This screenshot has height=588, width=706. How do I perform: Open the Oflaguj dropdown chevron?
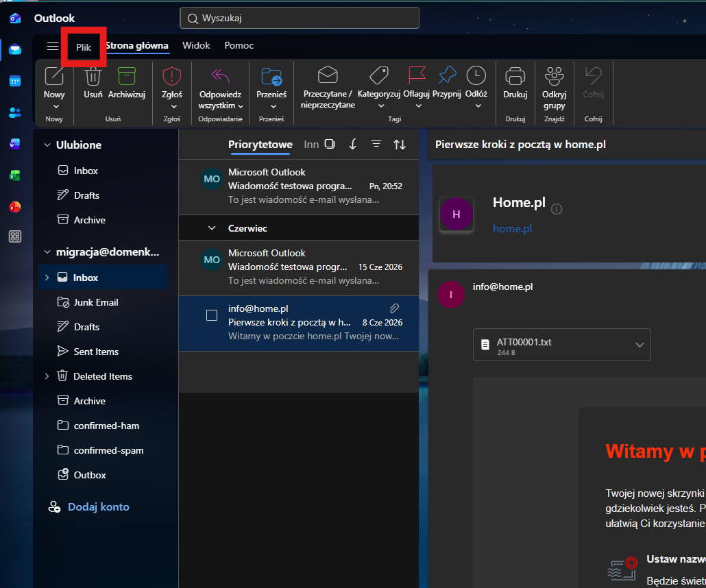[x=418, y=106]
